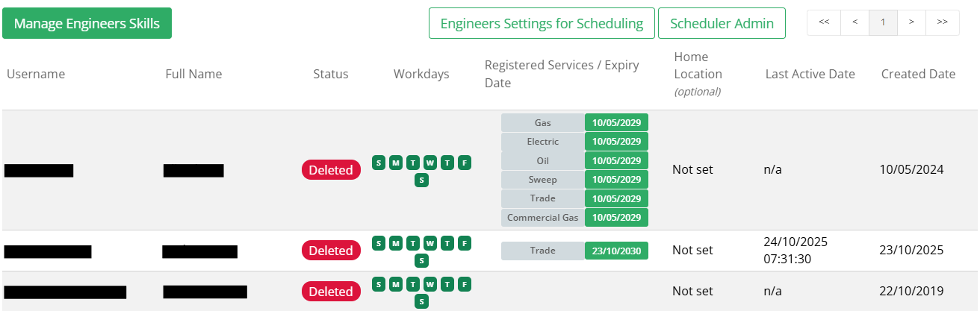980x311 pixels.
Task: Click the Deleted status badge in second row
Action: click(x=331, y=251)
